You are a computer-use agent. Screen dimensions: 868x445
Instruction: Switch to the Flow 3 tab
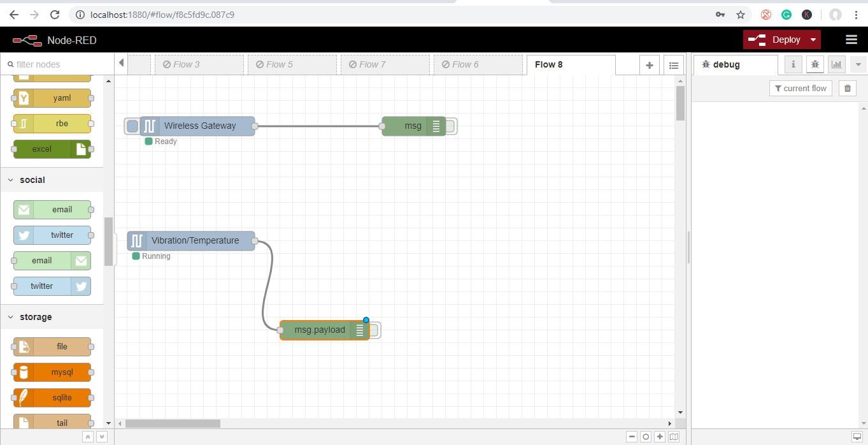point(199,64)
